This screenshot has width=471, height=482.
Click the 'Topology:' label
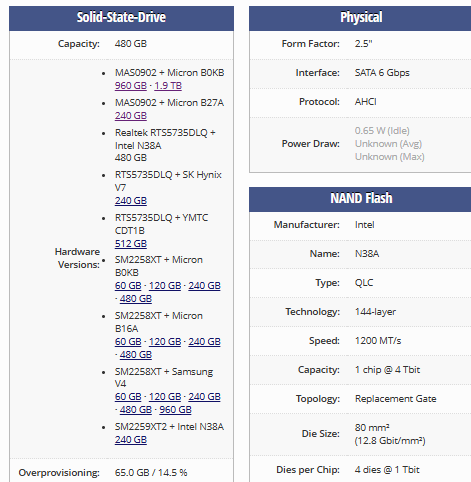click(x=318, y=399)
